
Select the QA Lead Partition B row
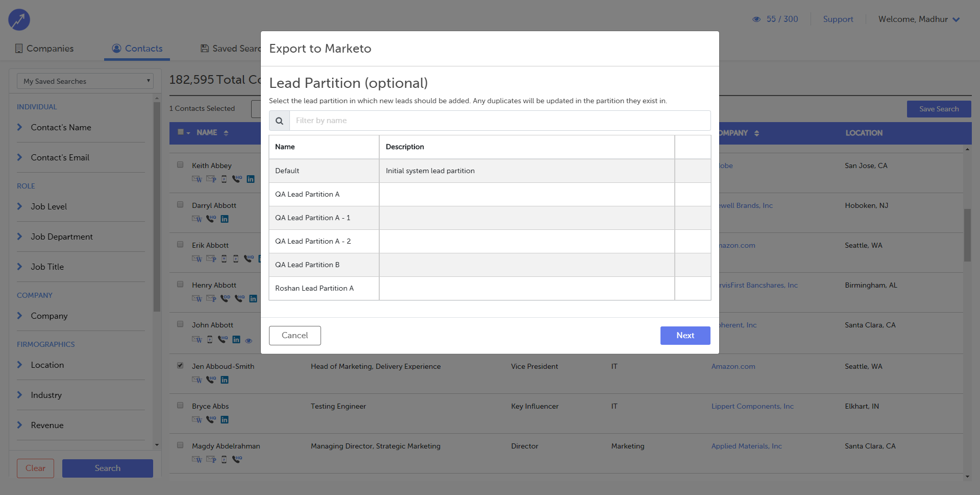pos(490,265)
